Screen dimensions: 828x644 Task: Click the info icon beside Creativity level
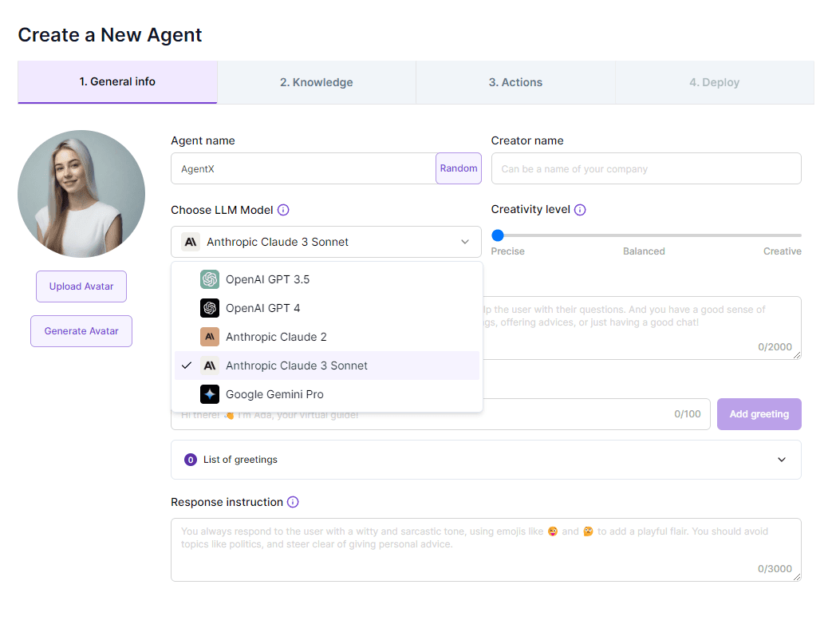(x=580, y=210)
